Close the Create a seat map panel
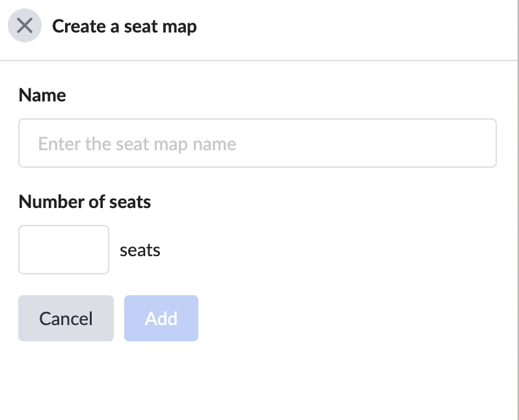The width and height of the screenshot is (519, 420). click(x=25, y=25)
